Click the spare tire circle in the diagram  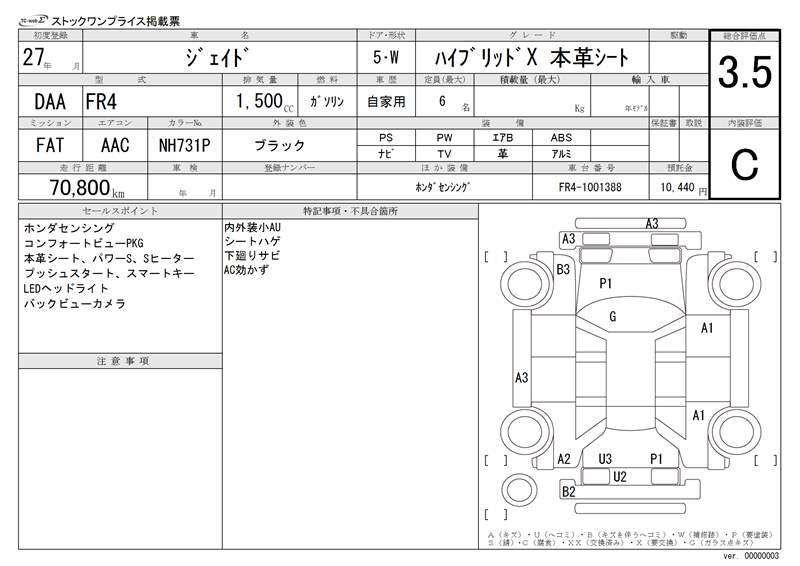[x=519, y=489]
